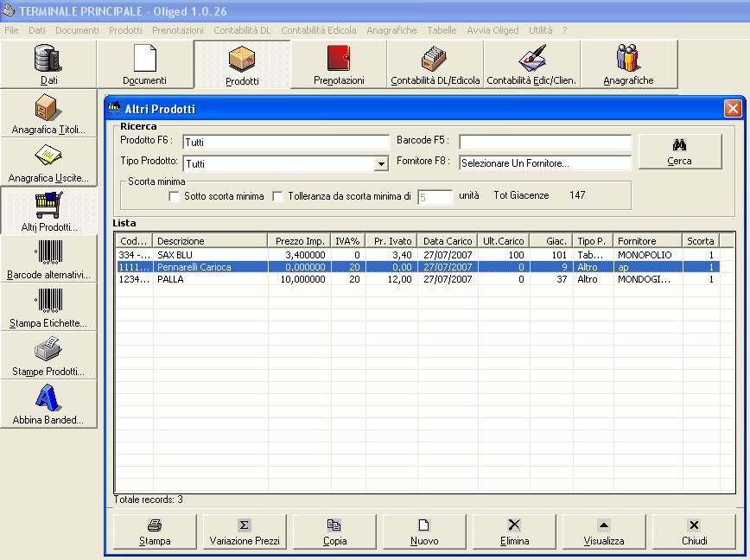Screen dimensions: 750x560
Task: Sort list by Data Carico column
Action: 448,241
